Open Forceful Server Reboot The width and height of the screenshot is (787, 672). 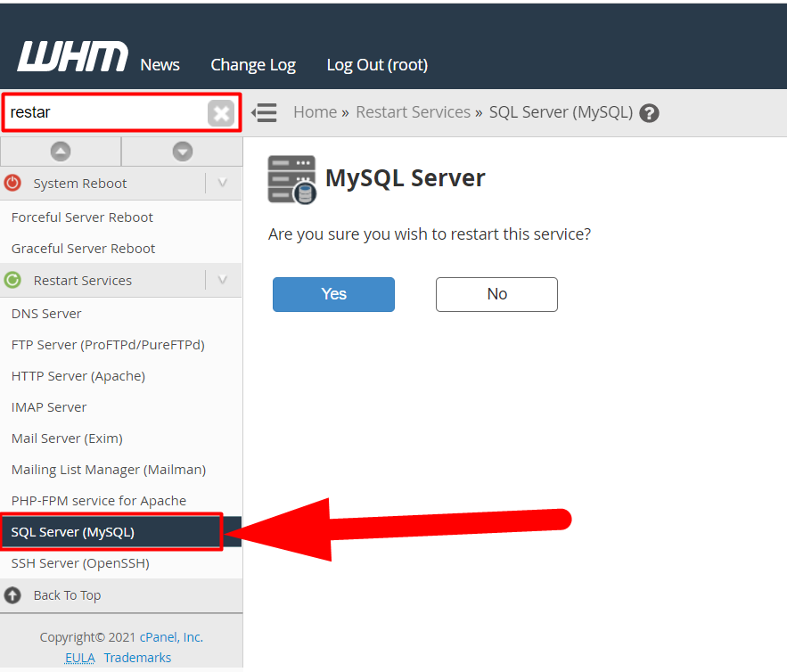point(82,217)
